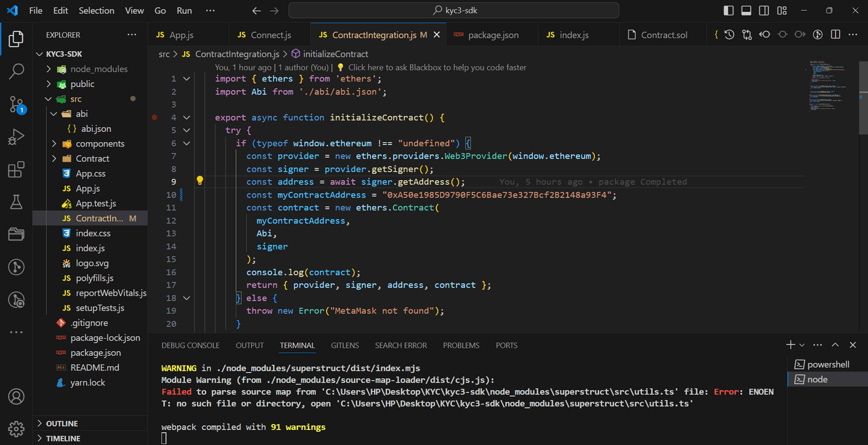868x445 pixels.
Task: Close the terminal panel
Action: [853, 345]
